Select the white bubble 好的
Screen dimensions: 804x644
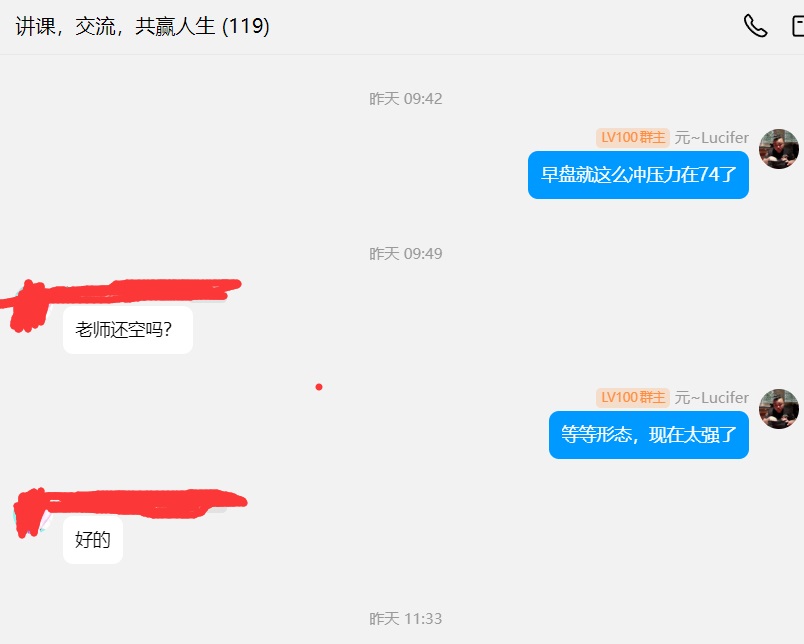coord(93,540)
